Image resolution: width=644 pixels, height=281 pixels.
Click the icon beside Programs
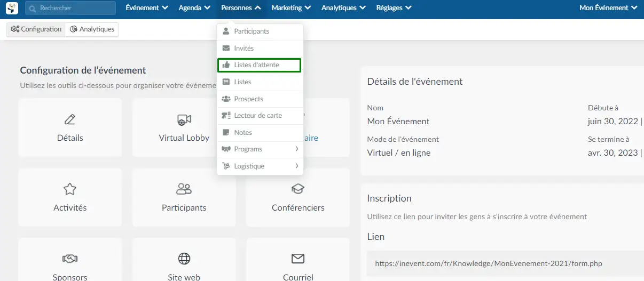point(226,149)
